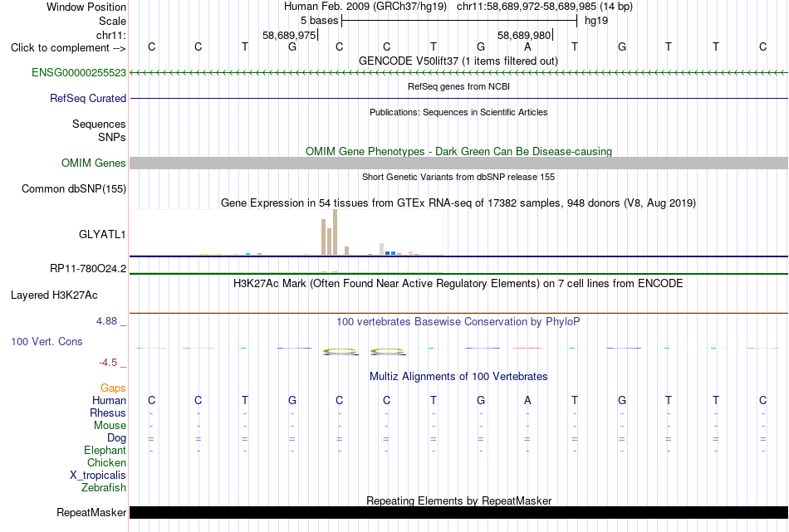Click the A base in the complement row

527,47
